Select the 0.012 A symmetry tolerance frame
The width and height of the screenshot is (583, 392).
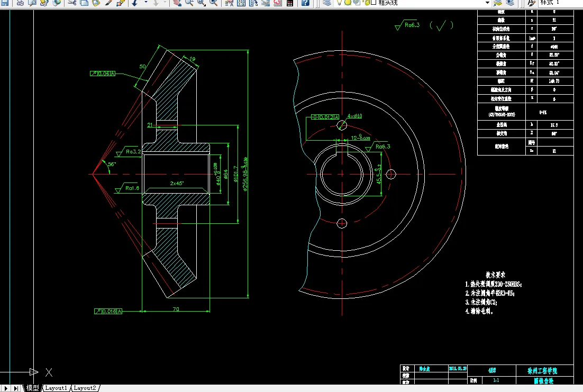(x=325, y=117)
